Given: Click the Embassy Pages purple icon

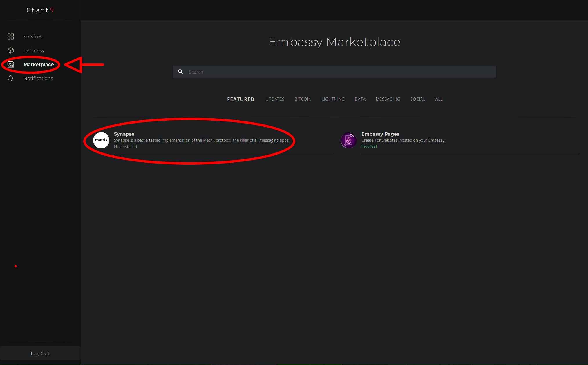Looking at the screenshot, I should click(x=348, y=140).
